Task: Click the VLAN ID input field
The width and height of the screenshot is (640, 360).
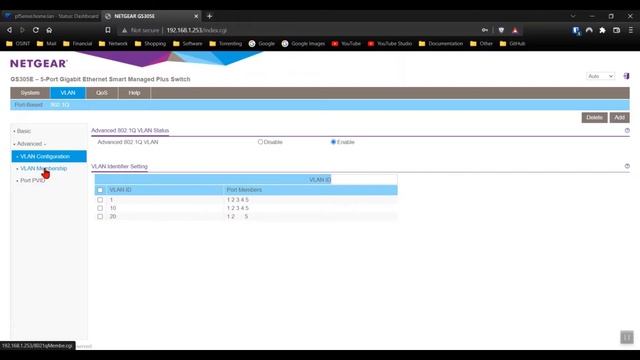Action: click(364, 180)
